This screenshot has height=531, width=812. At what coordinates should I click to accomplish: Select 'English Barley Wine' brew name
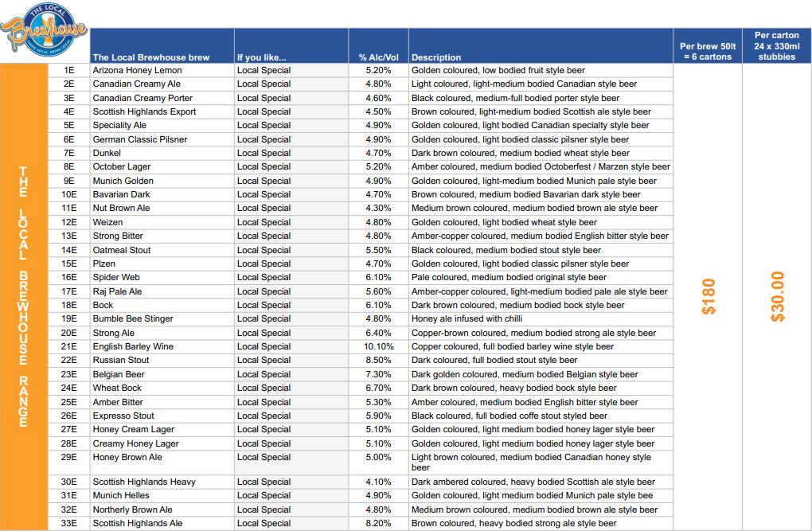(x=133, y=346)
